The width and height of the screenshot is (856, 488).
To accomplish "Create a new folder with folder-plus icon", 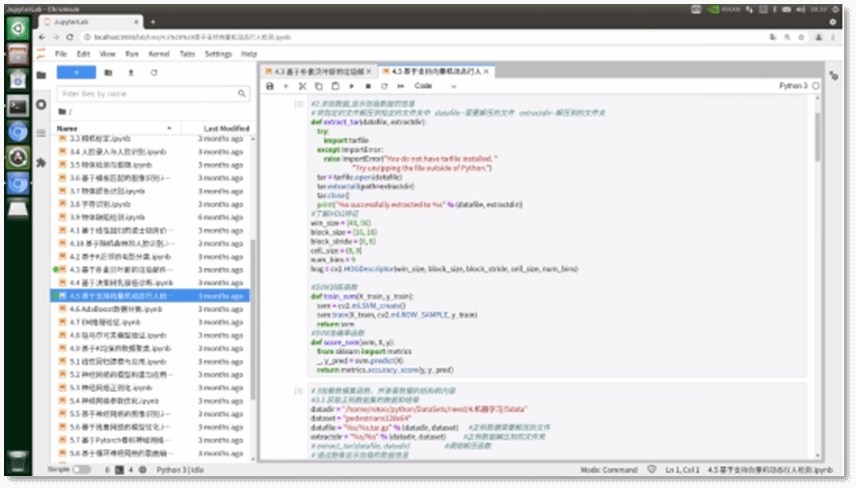I will pos(108,73).
